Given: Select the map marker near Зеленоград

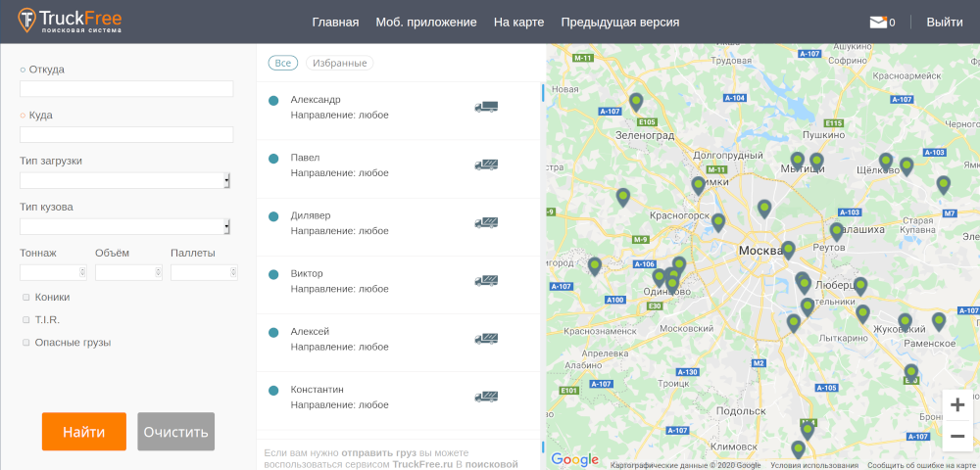Looking at the screenshot, I should [x=636, y=102].
